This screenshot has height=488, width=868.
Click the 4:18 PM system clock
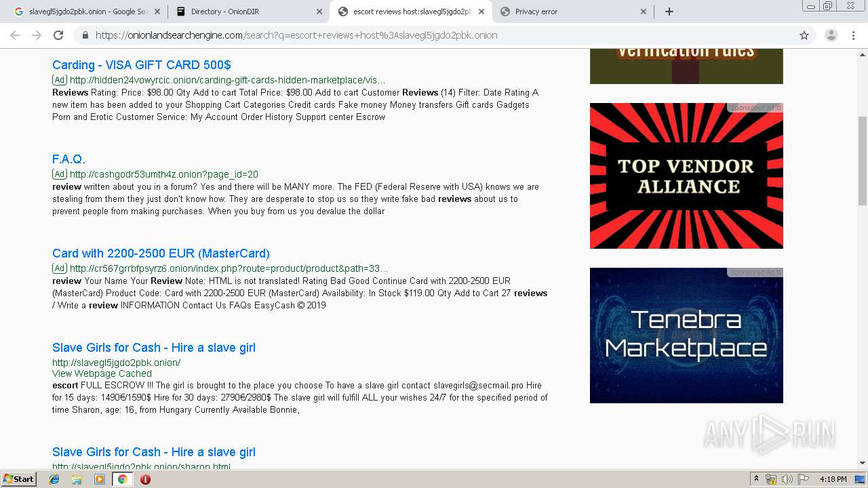833,479
